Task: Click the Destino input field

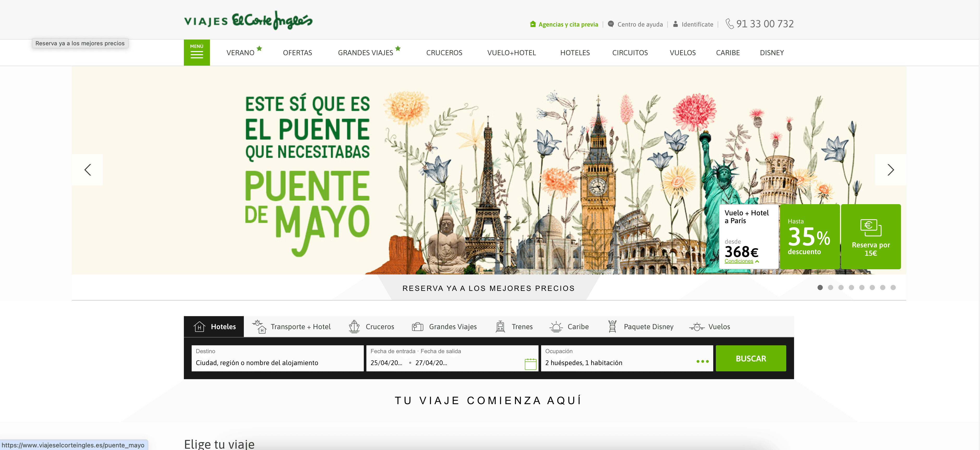Action: 277,362
